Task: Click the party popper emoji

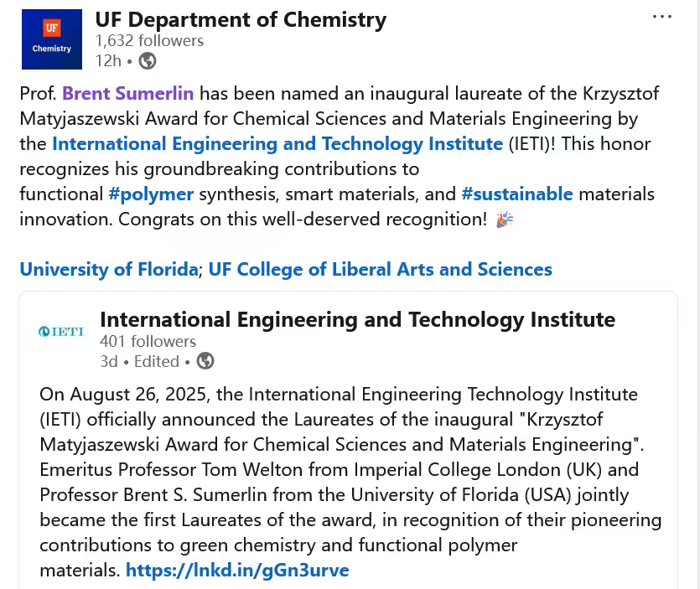Action: (505, 220)
